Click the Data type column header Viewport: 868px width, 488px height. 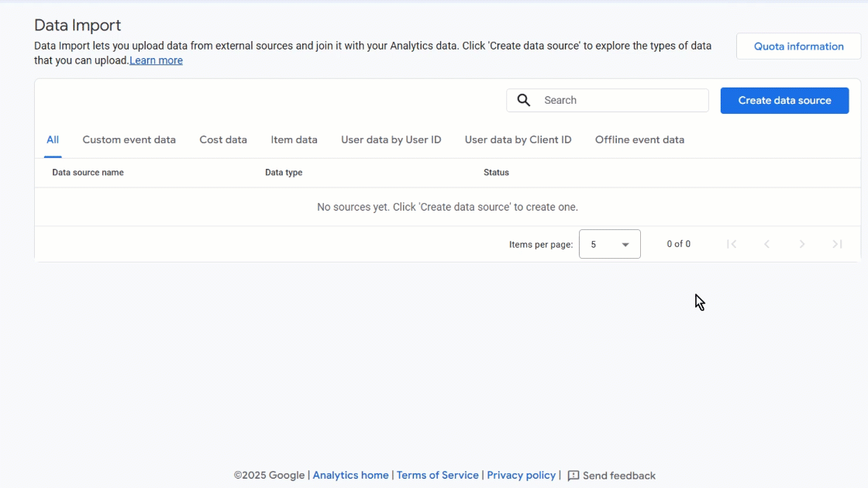284,173
